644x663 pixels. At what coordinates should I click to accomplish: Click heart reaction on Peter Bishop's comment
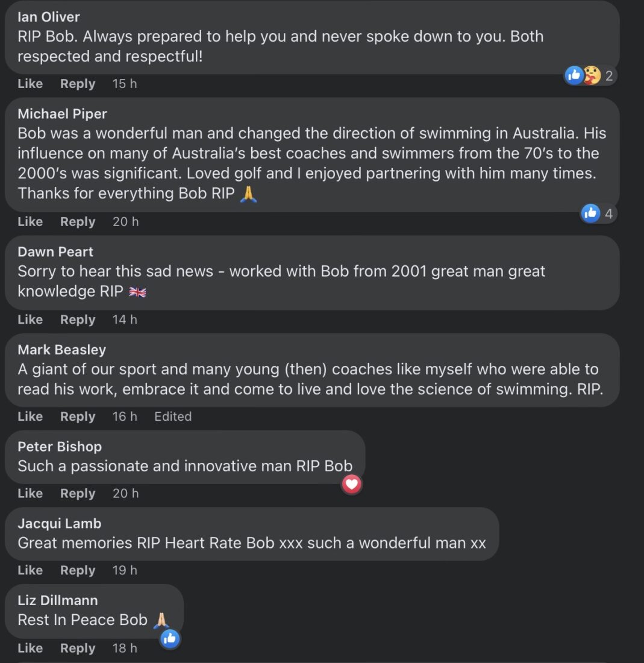coord(352,484)
